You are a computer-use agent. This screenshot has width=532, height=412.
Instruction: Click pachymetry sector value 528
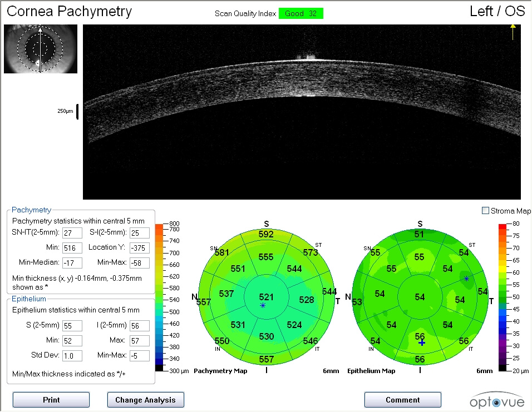307,300
